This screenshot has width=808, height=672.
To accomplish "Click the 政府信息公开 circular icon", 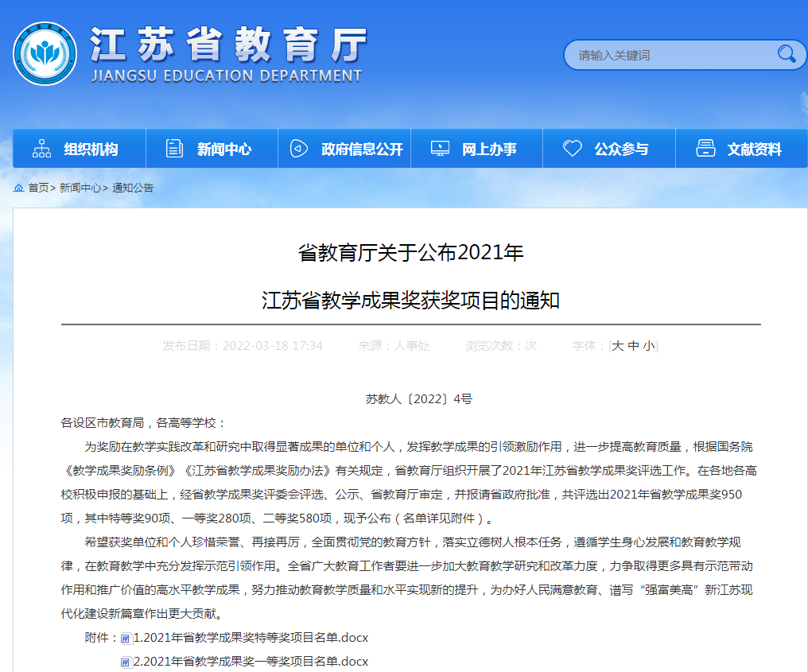I will [x=298, y=149].
